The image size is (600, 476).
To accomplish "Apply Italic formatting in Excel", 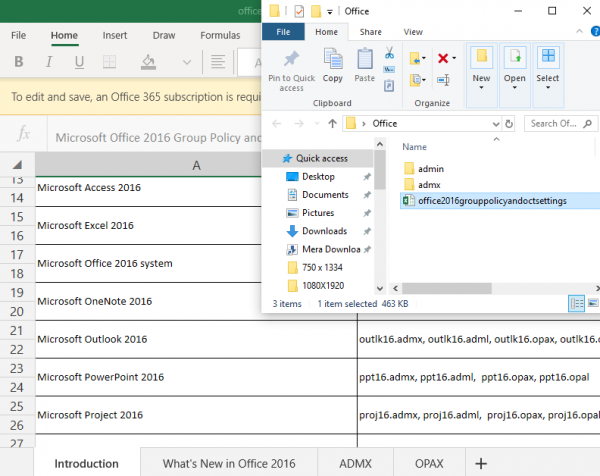I will click(x=47, y=63).
